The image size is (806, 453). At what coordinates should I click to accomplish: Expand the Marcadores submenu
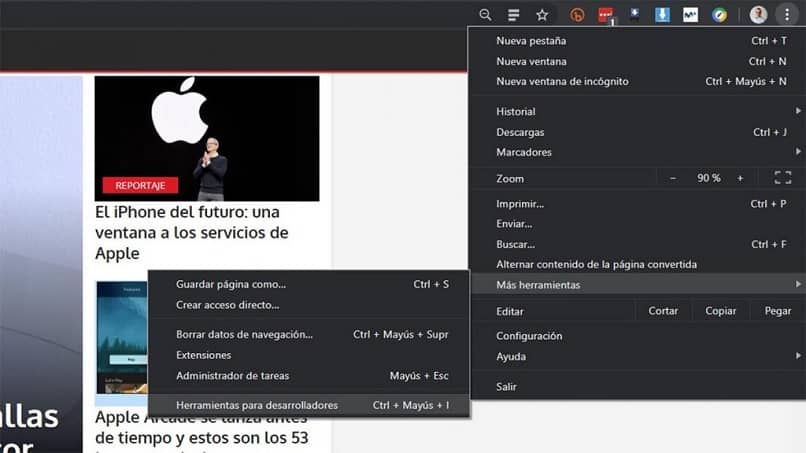tap(639, 152)
